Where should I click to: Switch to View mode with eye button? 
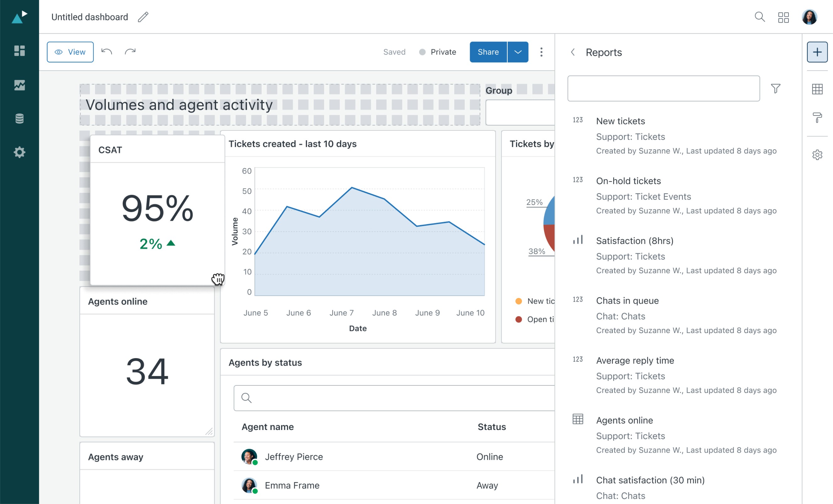point(70,52)
